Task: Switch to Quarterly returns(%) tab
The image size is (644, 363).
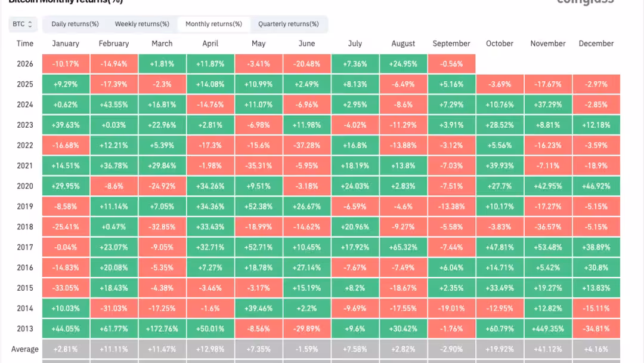Action: [289, 24]
